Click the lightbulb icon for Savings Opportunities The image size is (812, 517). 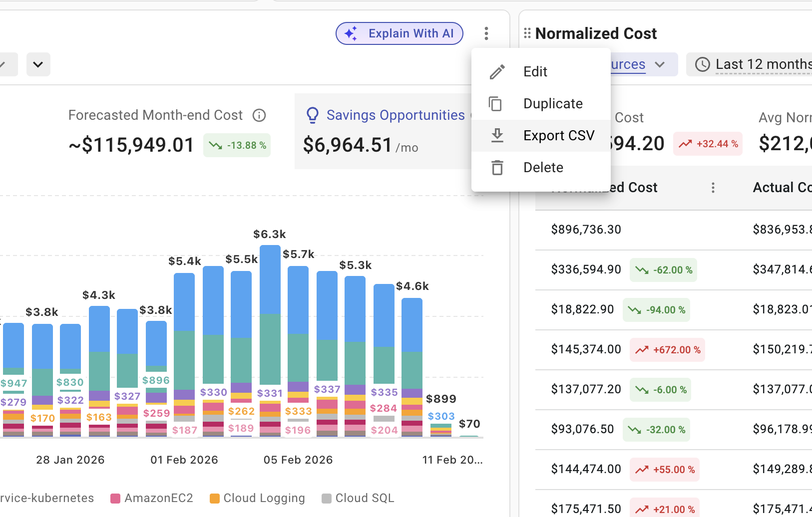[313, 115]
